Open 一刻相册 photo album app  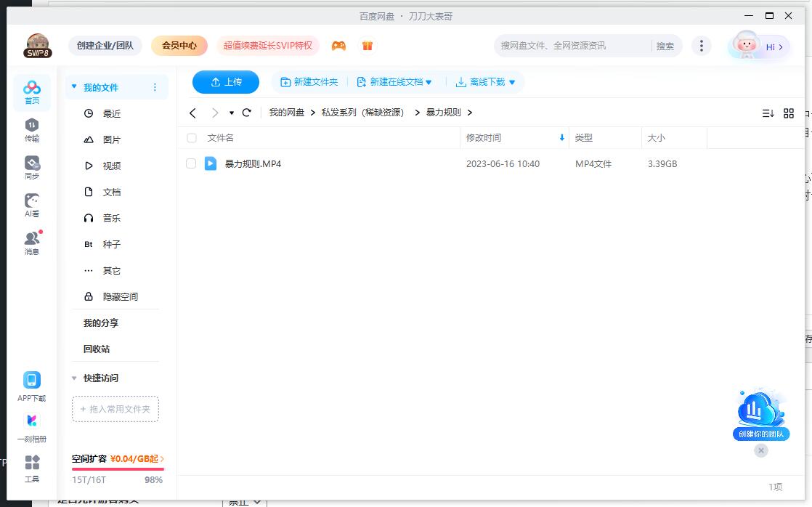(x=31, y=425)
